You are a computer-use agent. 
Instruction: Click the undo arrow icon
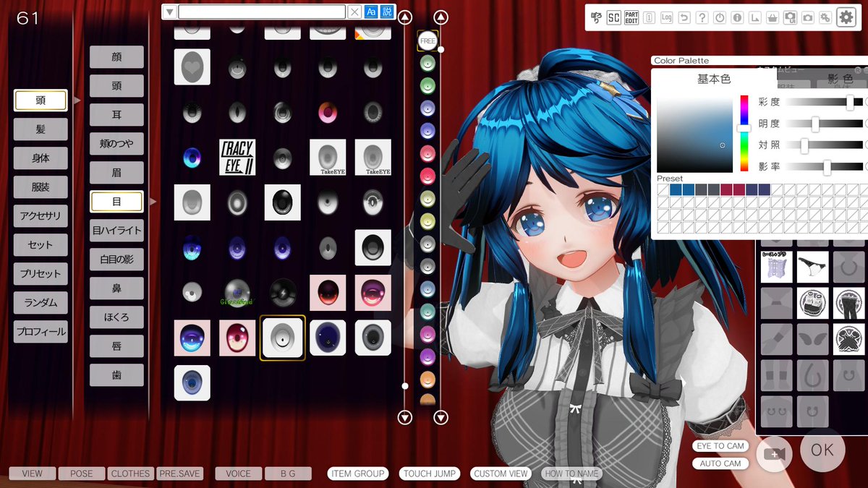coord(684,16)
